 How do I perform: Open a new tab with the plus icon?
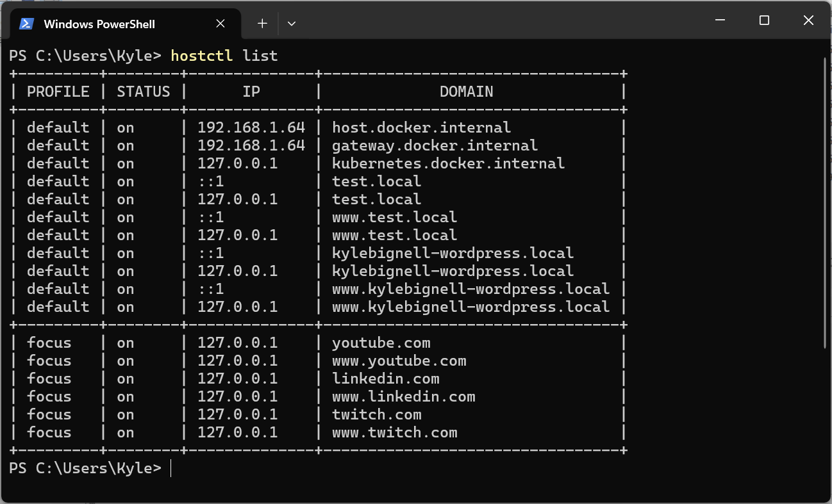point(262,23)
